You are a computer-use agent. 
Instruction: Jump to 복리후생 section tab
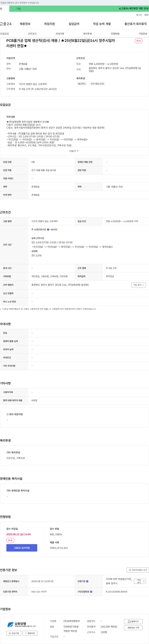click(x=88, y=34)
